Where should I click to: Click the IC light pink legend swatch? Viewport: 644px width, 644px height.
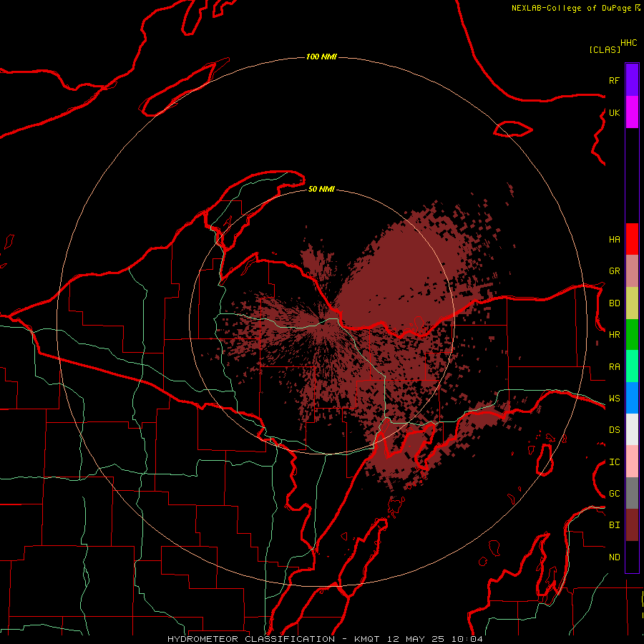632,462
